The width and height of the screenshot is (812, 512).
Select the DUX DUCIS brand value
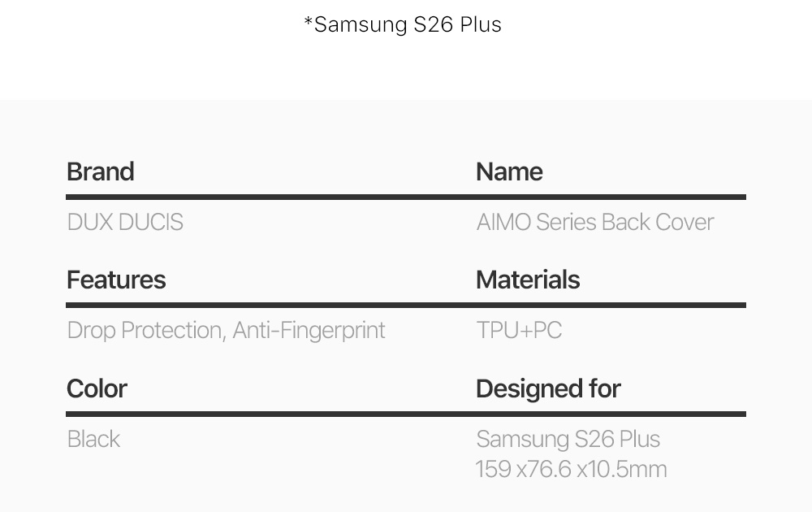[x=125, y=222]
